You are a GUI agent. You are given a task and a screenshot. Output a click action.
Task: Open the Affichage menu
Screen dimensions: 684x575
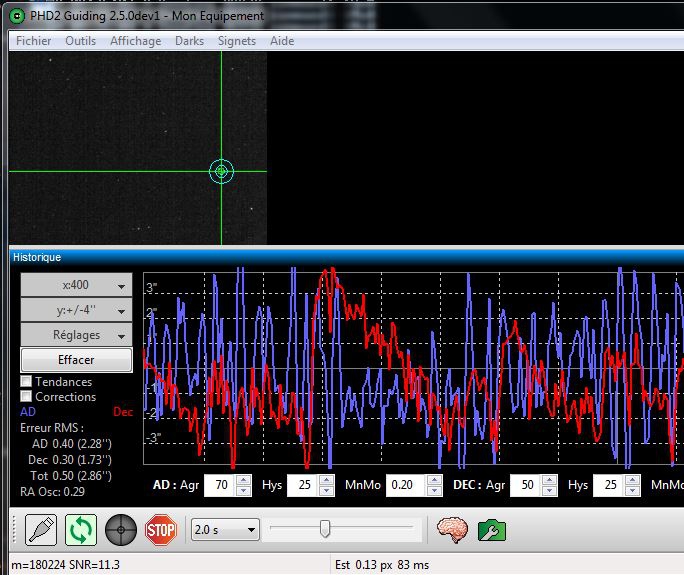click(x=136, y=41)
